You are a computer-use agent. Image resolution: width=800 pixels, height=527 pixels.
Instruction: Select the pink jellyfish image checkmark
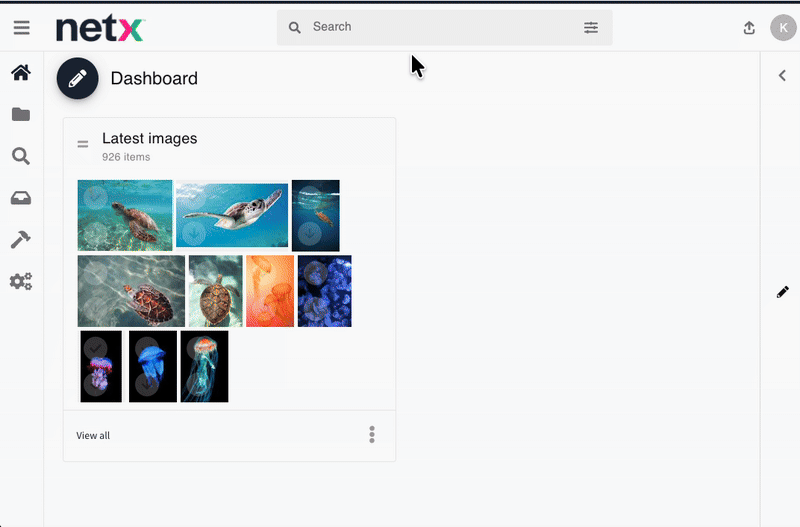95,348
